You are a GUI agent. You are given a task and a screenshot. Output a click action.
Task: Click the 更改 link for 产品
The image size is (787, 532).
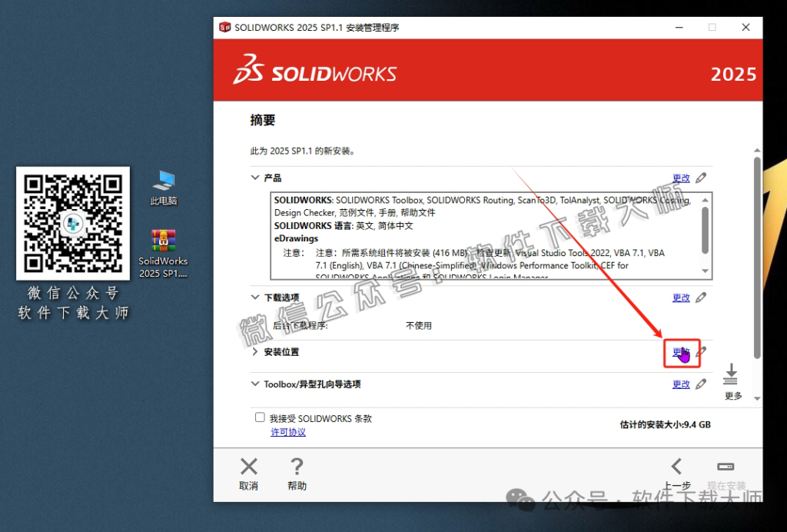point(682,178)
